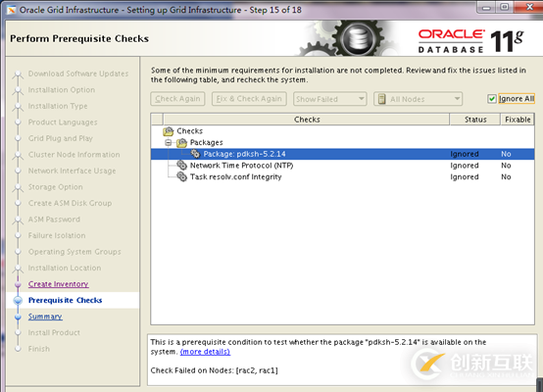This screenshot has height=392, width=543.
Task: Toggle the Ignore All checkbox
Action: tap(492, 99)
